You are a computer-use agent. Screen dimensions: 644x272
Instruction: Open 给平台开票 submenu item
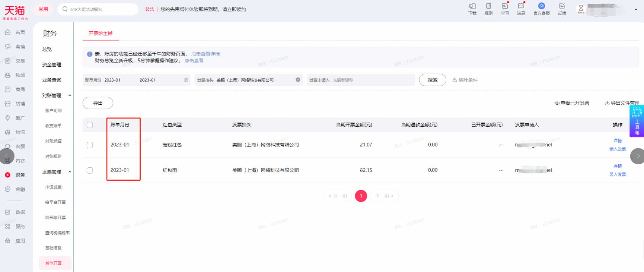click(x=56, y=202)
